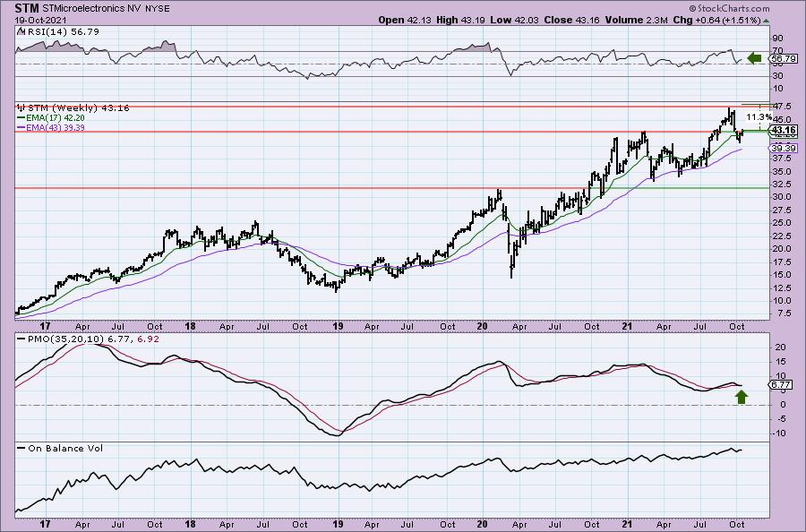Click the 39.39 EMA tag on right axis

(x=784, y=148)
